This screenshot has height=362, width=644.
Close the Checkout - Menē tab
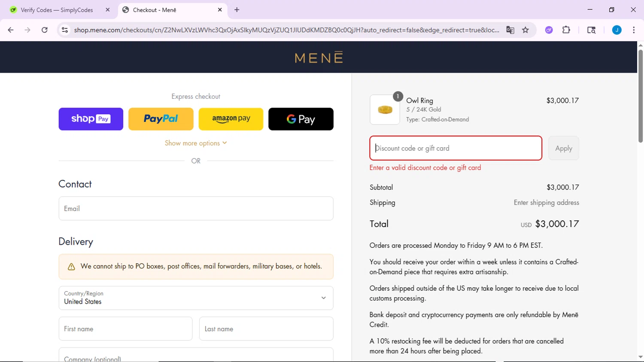220,10
